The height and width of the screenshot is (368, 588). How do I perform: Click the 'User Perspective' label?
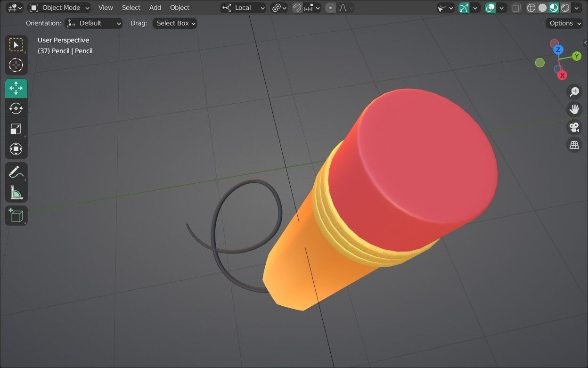[x=63, y=40]
